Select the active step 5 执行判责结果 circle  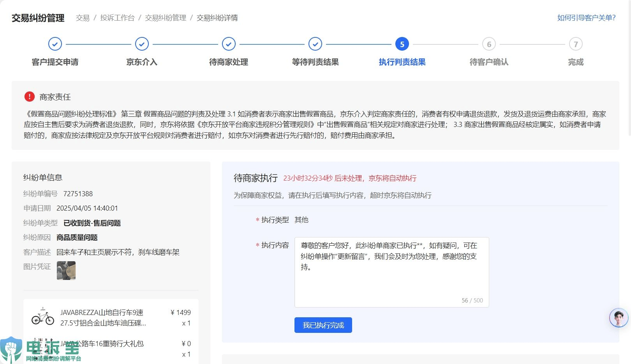(401, 44)
